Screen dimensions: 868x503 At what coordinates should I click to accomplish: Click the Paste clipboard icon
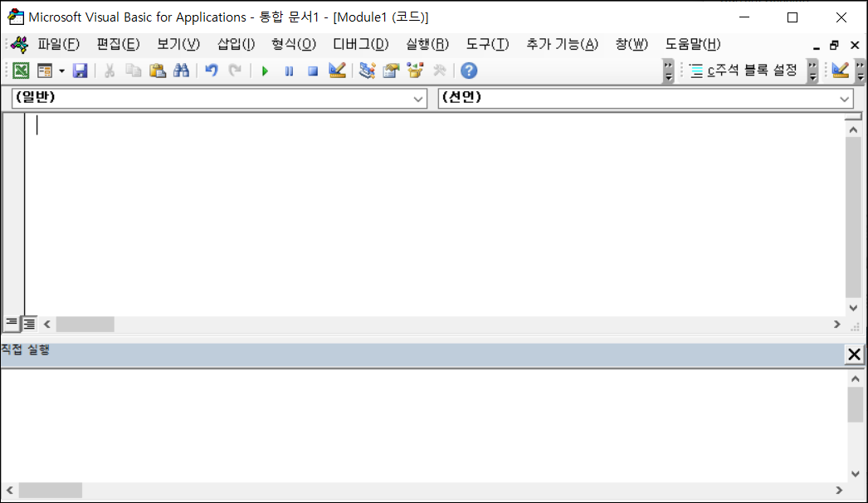tap(158, 71)
